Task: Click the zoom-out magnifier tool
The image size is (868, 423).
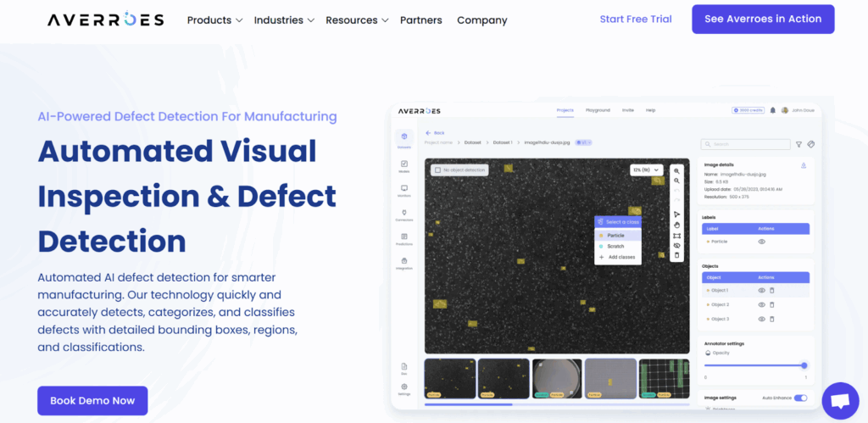Action: (676, 181)
